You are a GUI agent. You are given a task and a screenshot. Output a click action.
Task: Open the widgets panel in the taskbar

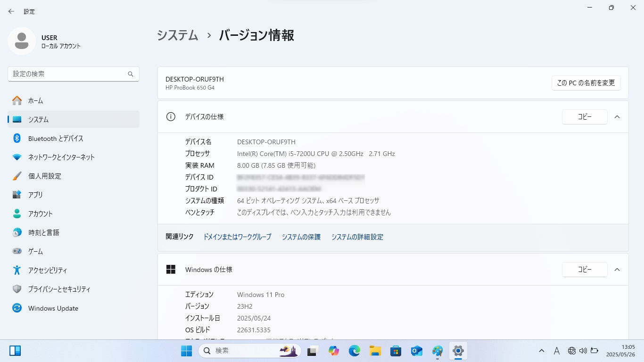[x=15, y=351]
